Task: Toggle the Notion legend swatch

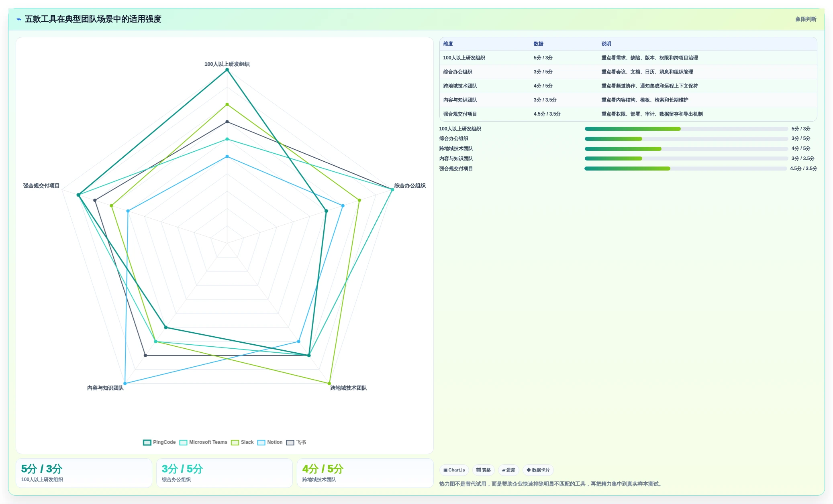Action: (x=261, y=442)
